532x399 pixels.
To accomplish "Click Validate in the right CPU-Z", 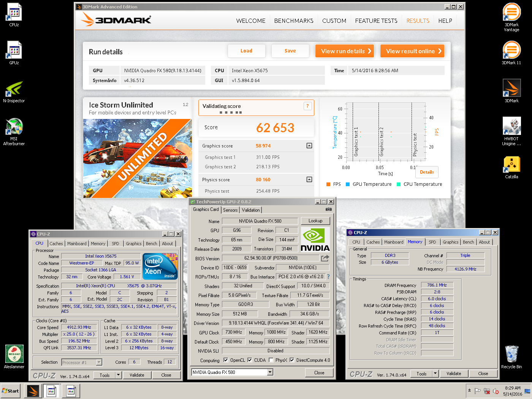I will click(x=454, y=374).
